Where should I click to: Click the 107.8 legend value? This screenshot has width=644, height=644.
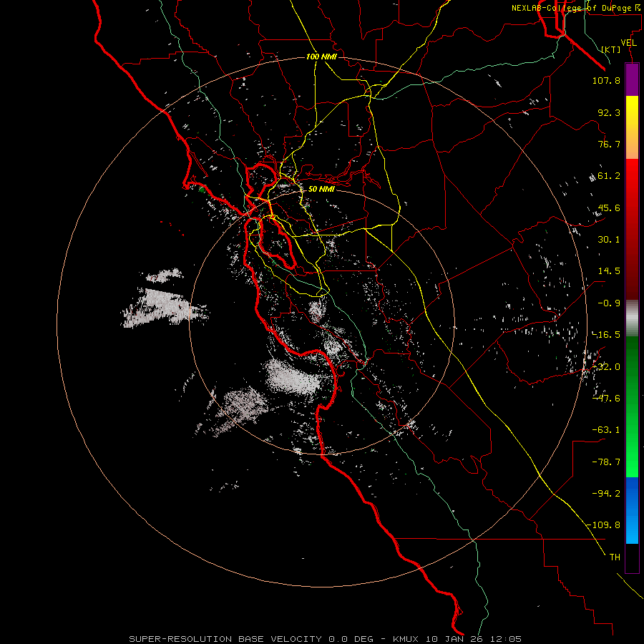point(606,80)
